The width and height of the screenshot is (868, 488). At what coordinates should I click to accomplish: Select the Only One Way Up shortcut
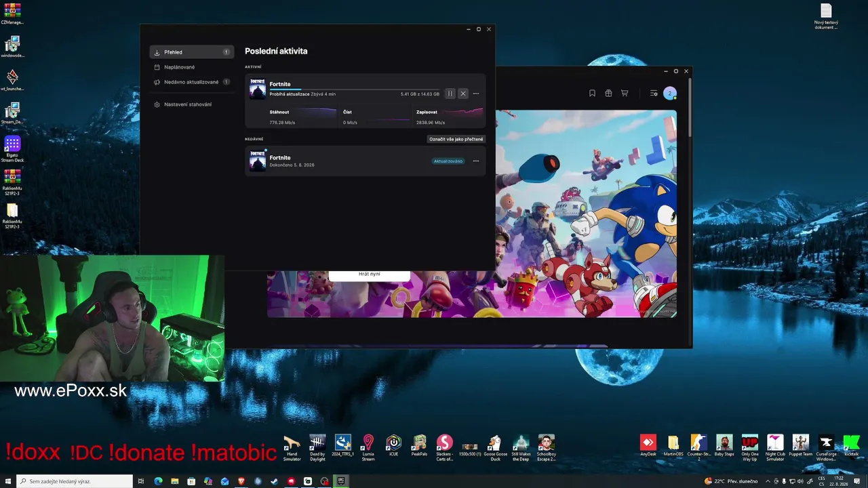tap(750, 448)
